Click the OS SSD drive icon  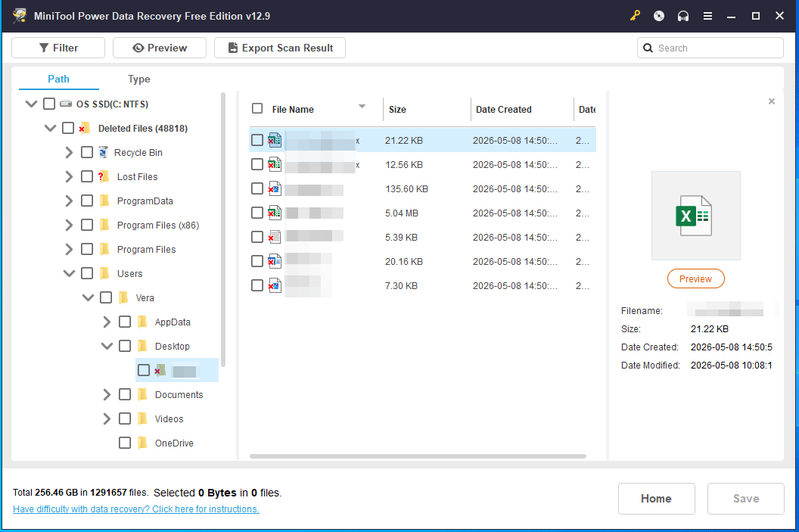click(66, 104)
